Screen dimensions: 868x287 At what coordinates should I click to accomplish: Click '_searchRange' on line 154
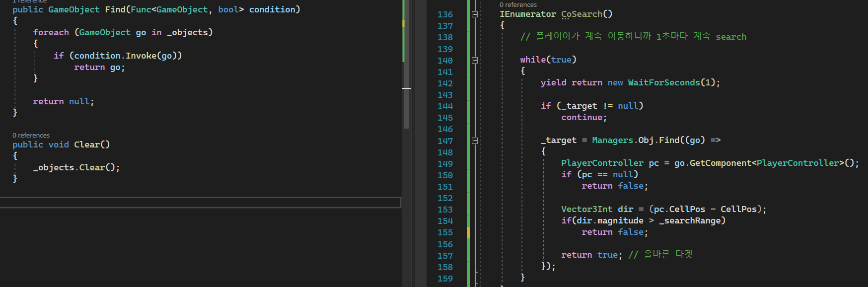point(690,220)
